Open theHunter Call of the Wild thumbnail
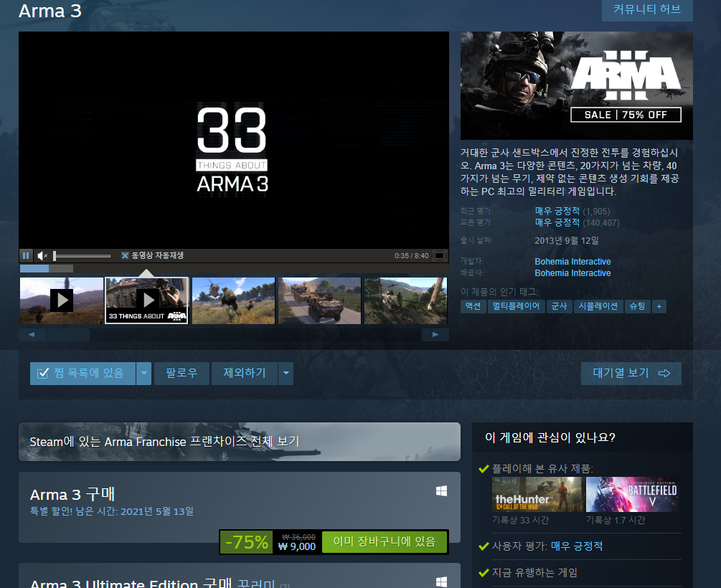Image resolution: width=721 pixels, height=588 pixels. (x=537, y=495)
